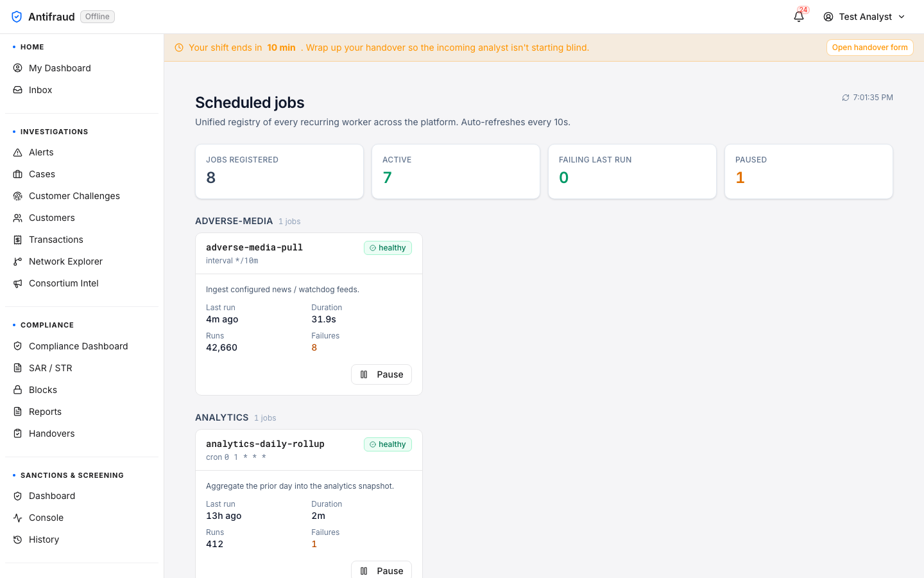
Task: Expand the Test Analyst account chevron
Action: (902, 17)
